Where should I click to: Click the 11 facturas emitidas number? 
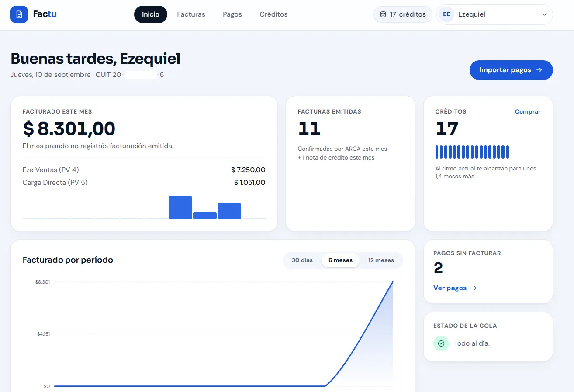(309, 129)
